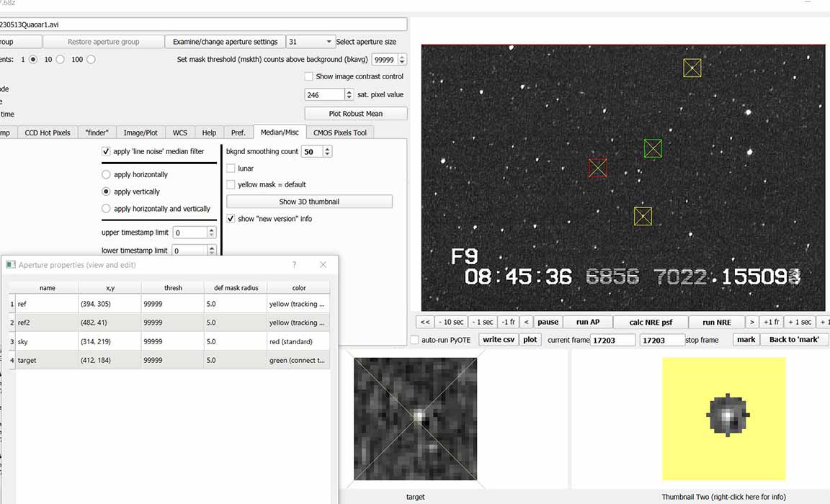Viewport: 830px width, 504px height.
Task: Click the stop frame input field
Action: pos(662,340)
